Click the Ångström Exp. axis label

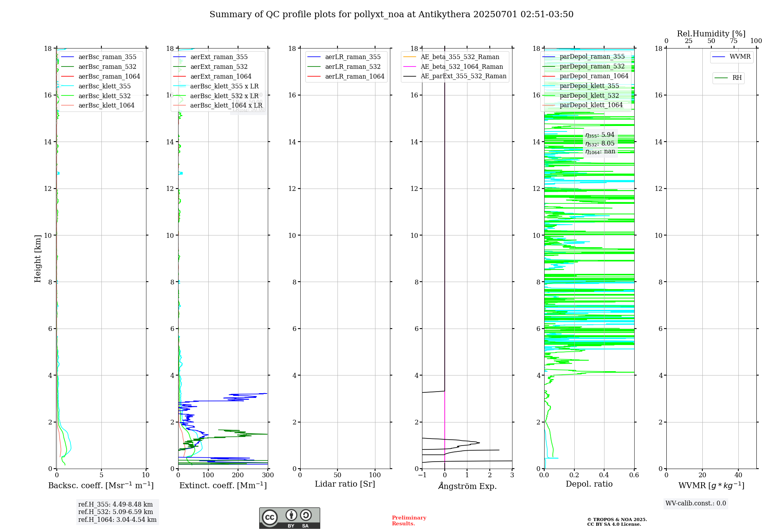click(x=467, y=486)
